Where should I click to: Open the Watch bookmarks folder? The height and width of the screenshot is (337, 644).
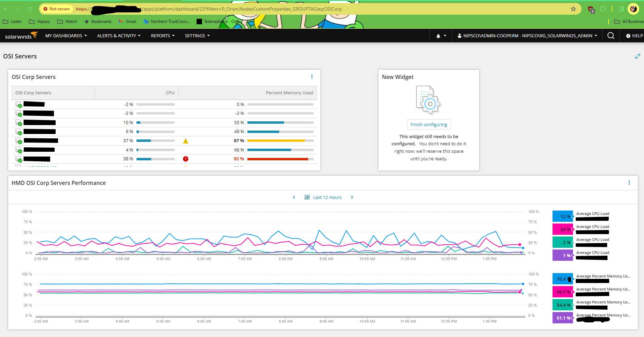click(x=67, y=22)
